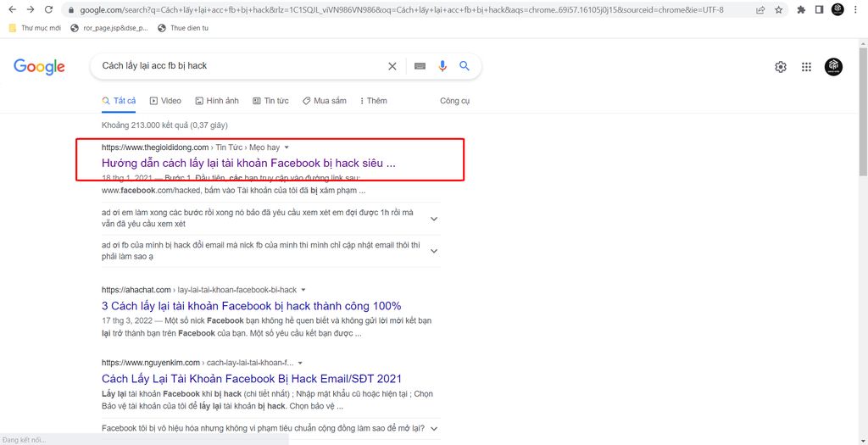Share this page from the address bar
Image resolution: width=868 pixels, height=445 pixels.
760,10
